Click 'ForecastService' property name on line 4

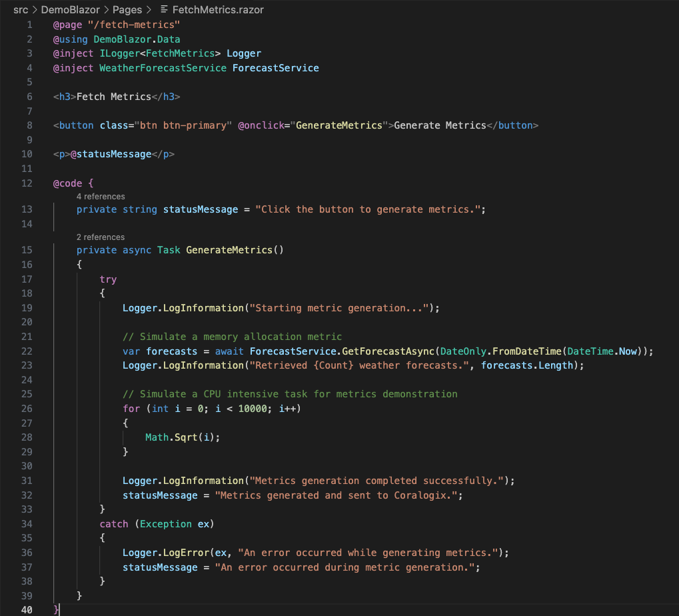275,68
